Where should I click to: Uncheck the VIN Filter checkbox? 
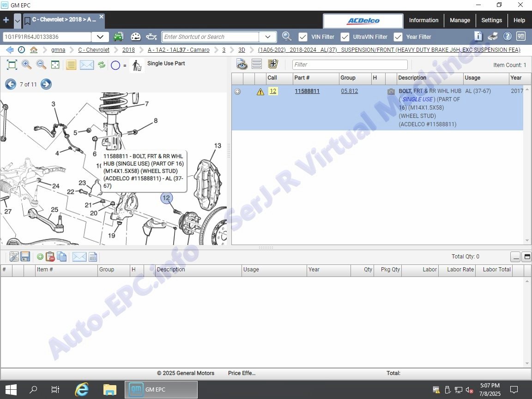tap(303, 37)
